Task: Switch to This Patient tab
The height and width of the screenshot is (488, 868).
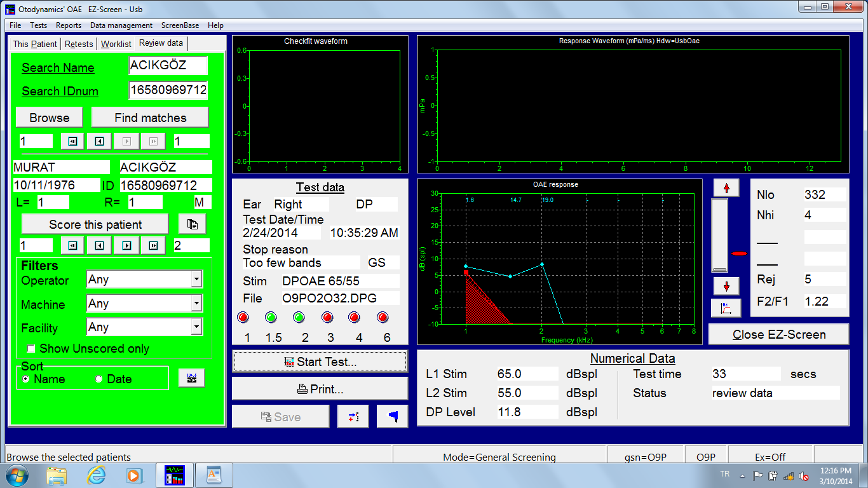Action: (x=35, y=44)
